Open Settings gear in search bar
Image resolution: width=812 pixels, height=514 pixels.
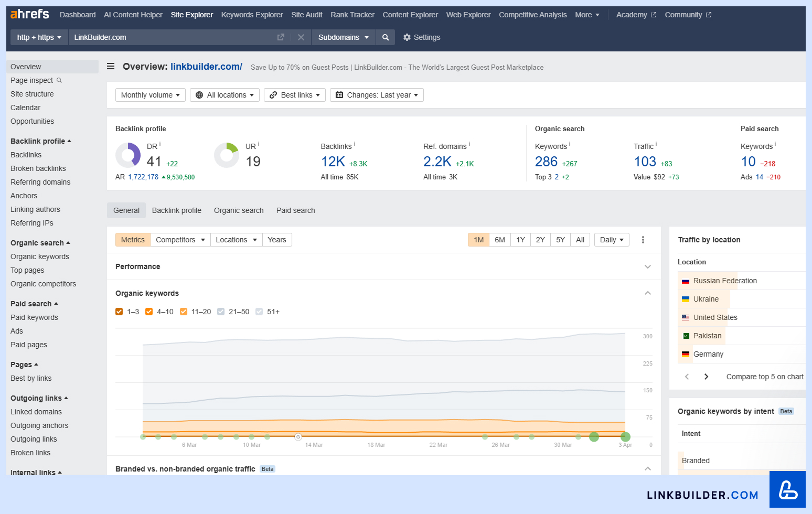(422, 37)
